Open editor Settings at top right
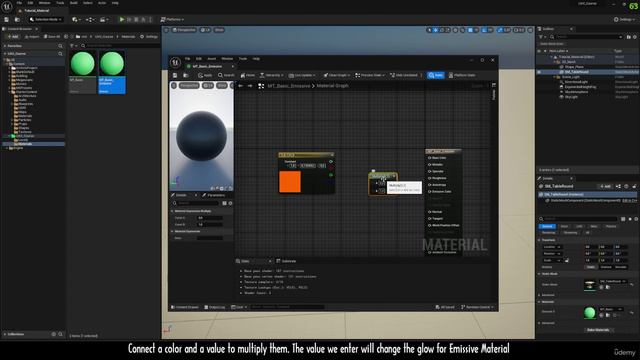Image resolution: width=640 pixels, height=360 pixels. pos(625,20)
